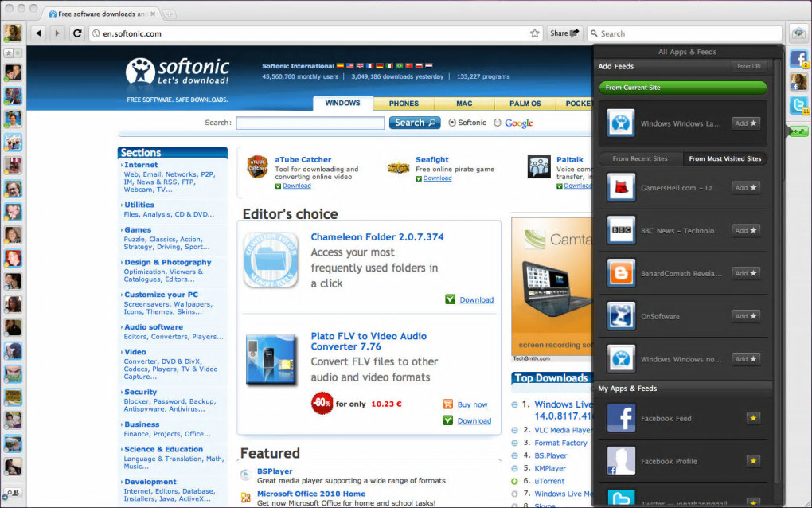Viewport: 812px width, 508px height.
Task: Switch to From Recent Sites tab
Action: (640, 158)
